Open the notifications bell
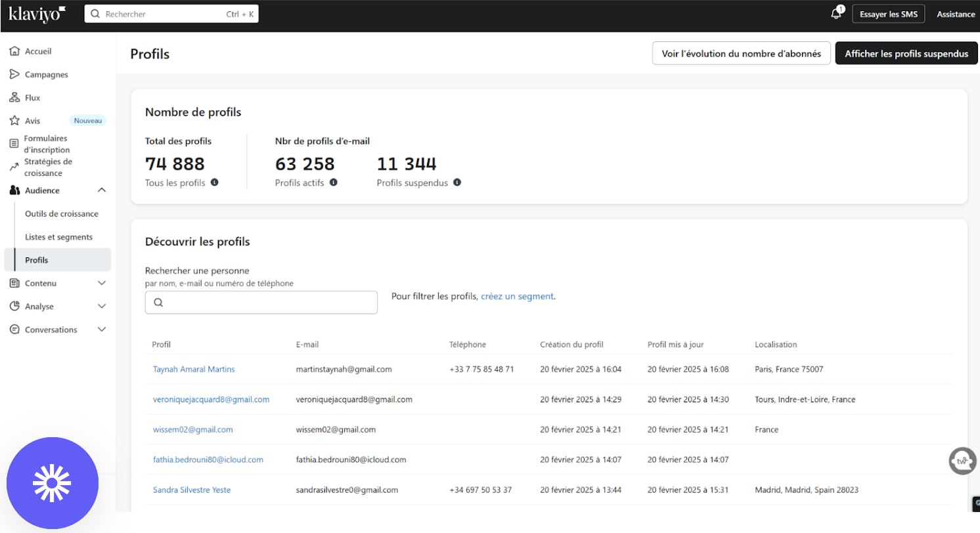Screen dimensions: 980x533 tap(836, 14)
